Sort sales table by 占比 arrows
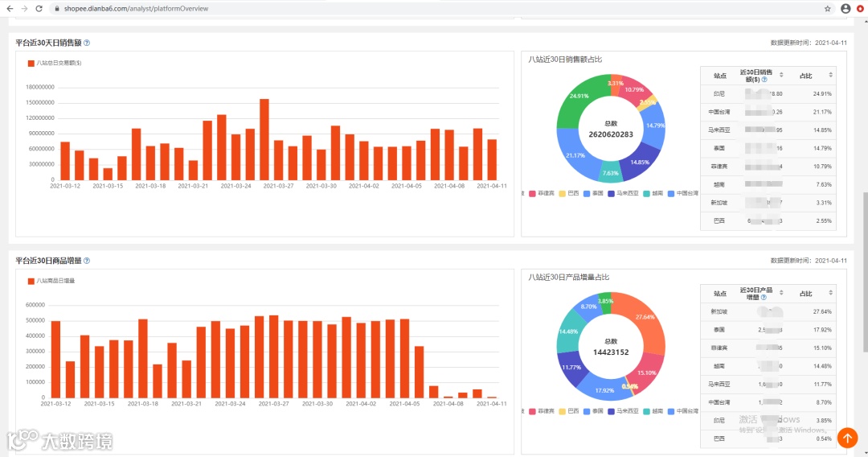 click(830, 75)
